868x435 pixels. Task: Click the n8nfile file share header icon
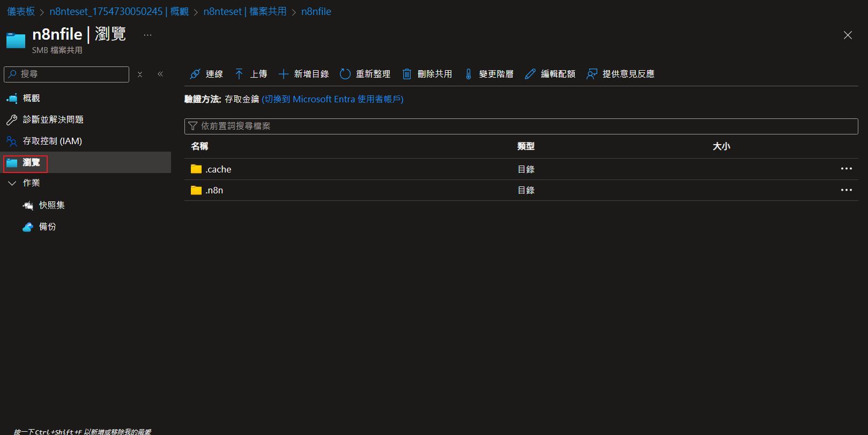click(16, 40)
